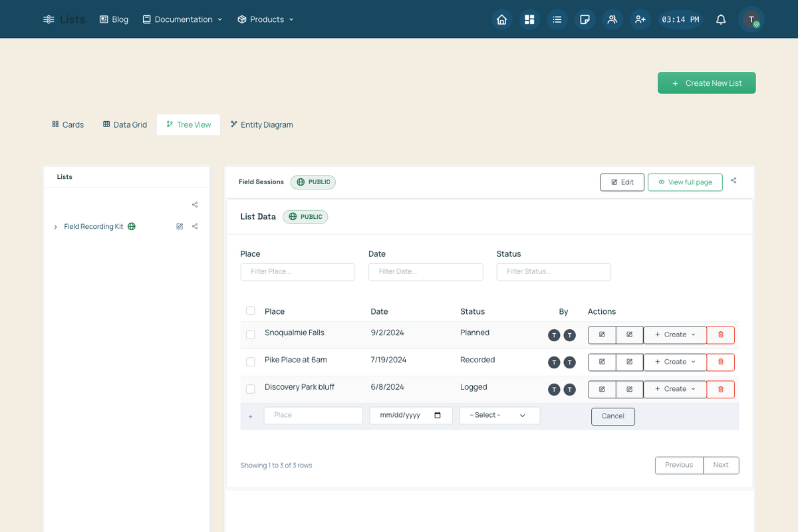Delete the Discovery Park bluff row
The width and height of the screenshot is (798, 532).
pos(721,390)
